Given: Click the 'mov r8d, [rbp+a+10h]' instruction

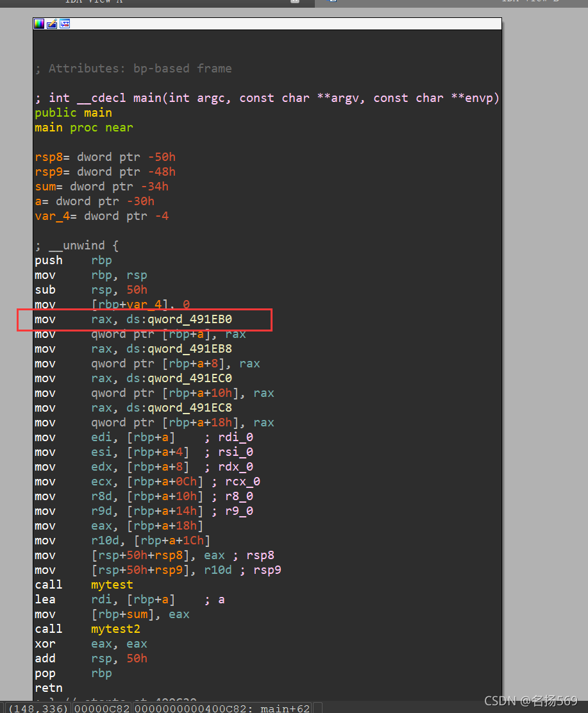Looking at the screenshot, I should click(119, 496).
